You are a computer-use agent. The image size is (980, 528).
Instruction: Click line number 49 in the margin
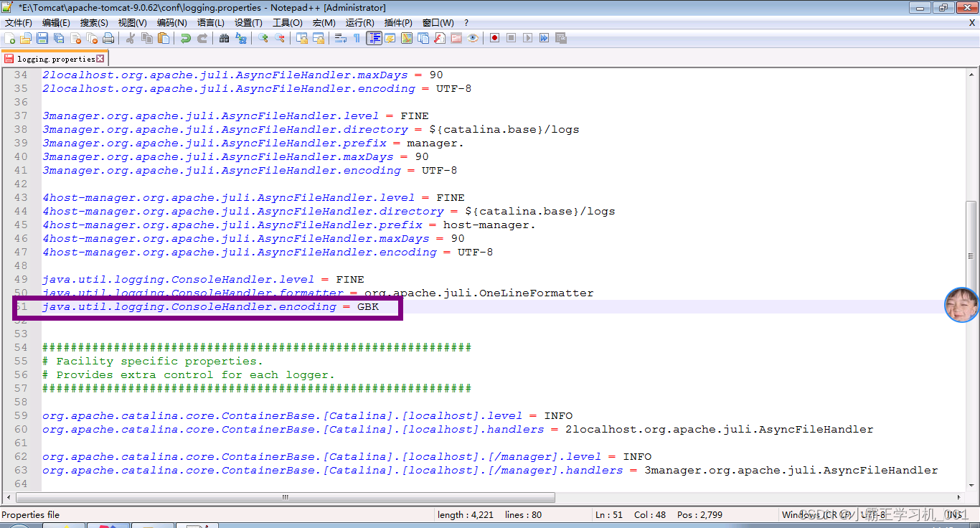click(x=20, y=280)
